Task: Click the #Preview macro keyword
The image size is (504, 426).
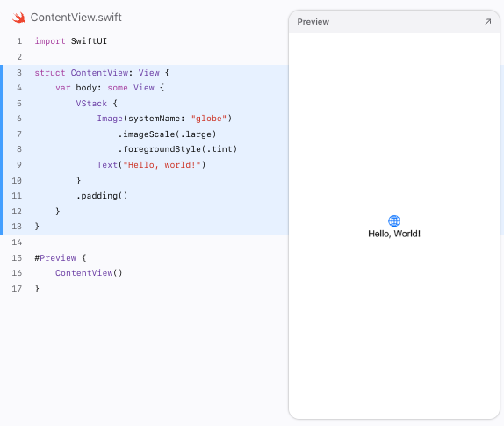Action: [55, 258]
